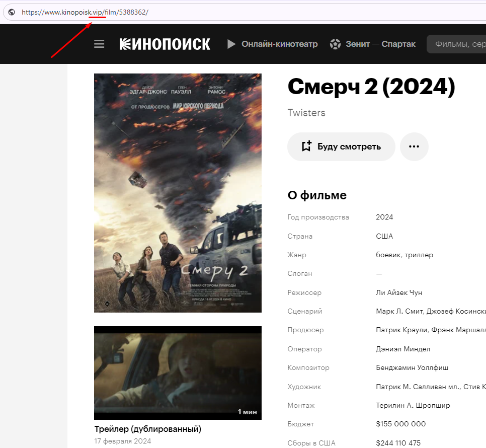
Task: Play the dubbed trailer thumbnail
Action: 178,373
